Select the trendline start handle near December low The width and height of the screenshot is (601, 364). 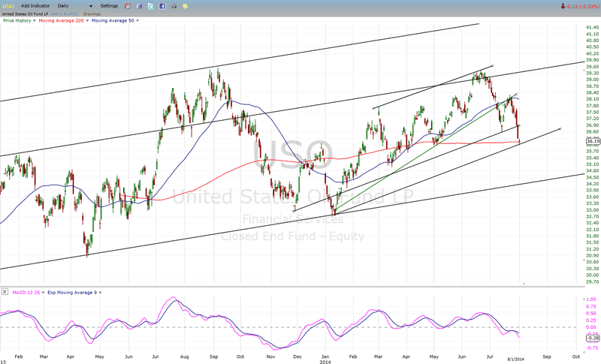pyautogui.click(x=294, y=211)
